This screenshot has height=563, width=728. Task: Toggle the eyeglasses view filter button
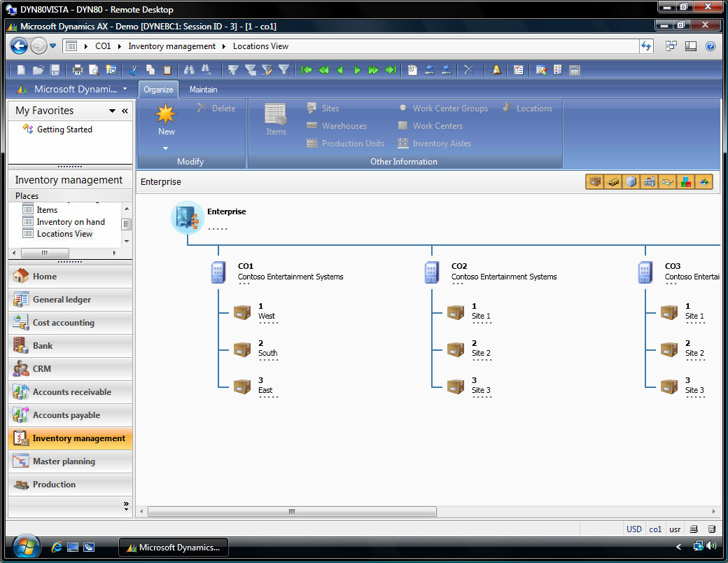click(667, 182)
